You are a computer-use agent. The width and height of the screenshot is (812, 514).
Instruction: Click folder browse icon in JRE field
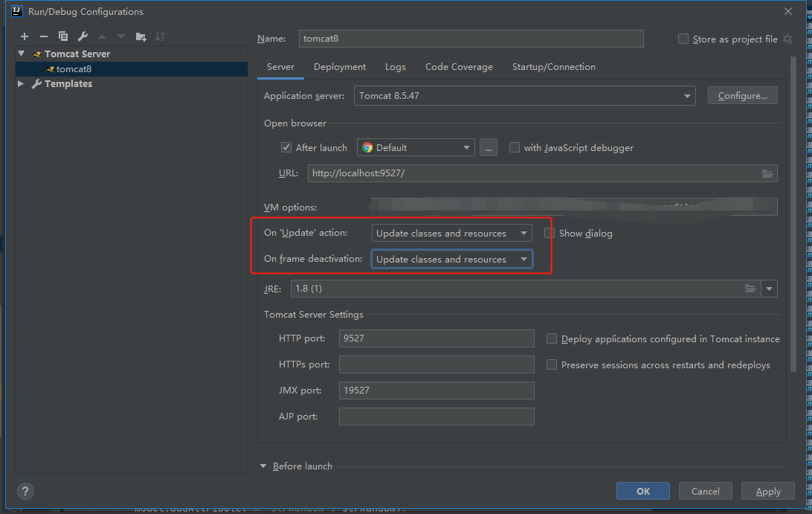point(750,289)
